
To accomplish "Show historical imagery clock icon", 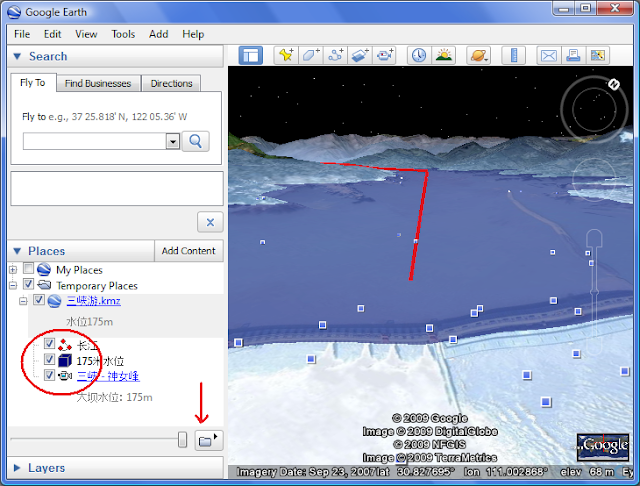I will click(419, 55).
